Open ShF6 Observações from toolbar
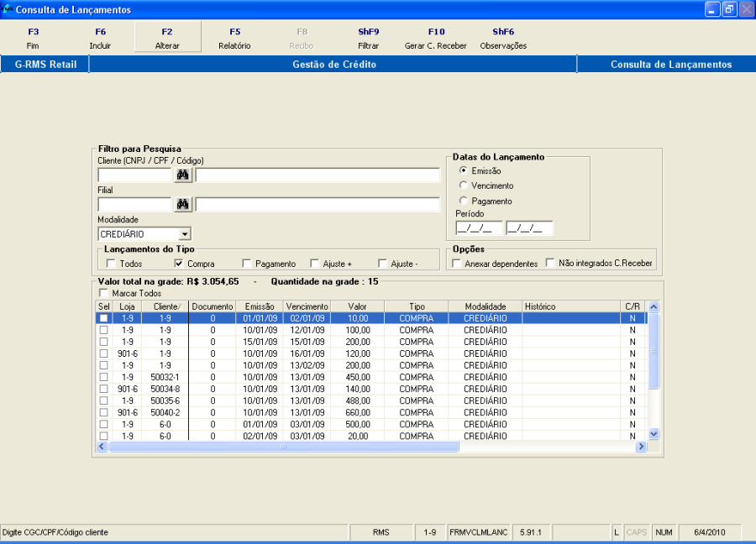Viewport: 756px width, 544px height. click(503, 38)
